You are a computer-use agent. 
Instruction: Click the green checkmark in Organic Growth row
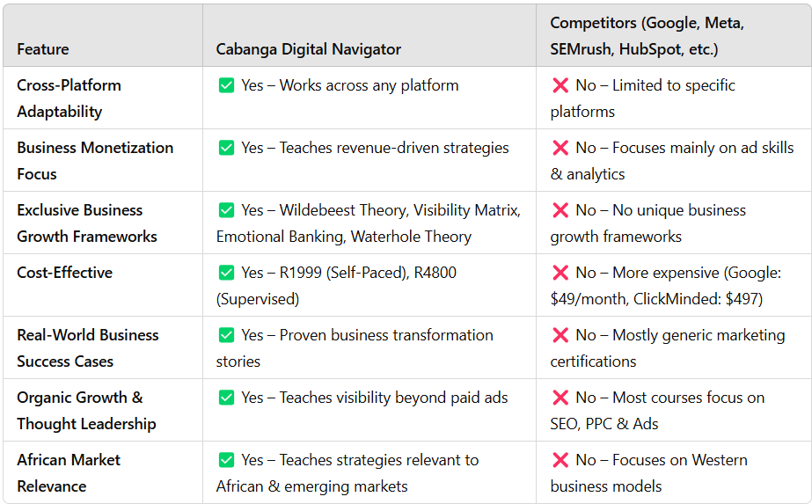[x=226, y=398]
